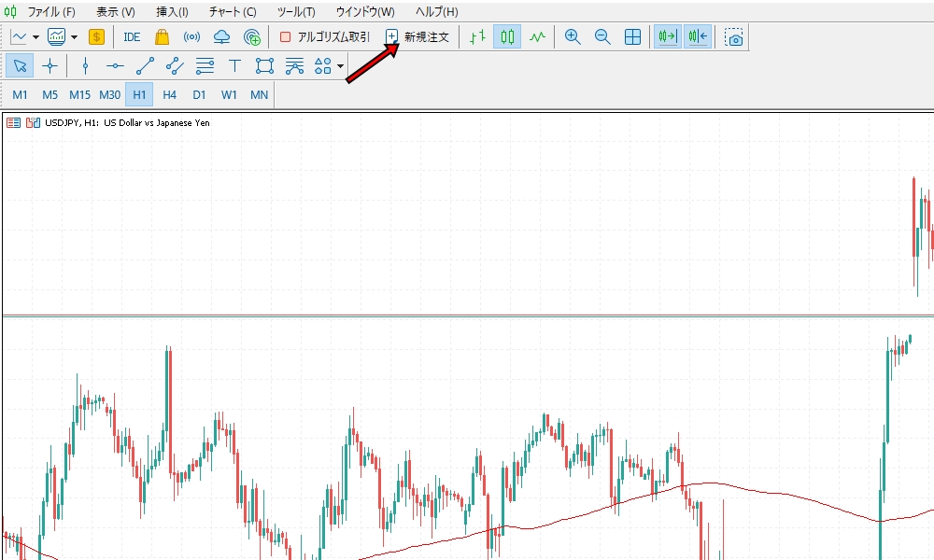Toggle アルゴリズム取引 algo trading

[x=325, y=37]
